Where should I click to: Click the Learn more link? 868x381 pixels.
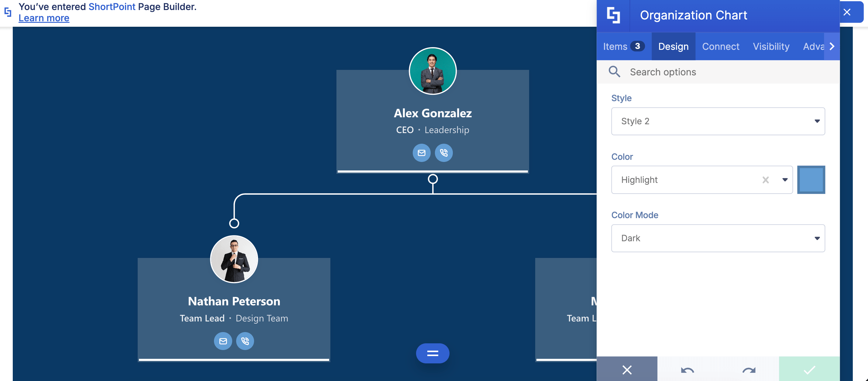(x=44, y=18)
